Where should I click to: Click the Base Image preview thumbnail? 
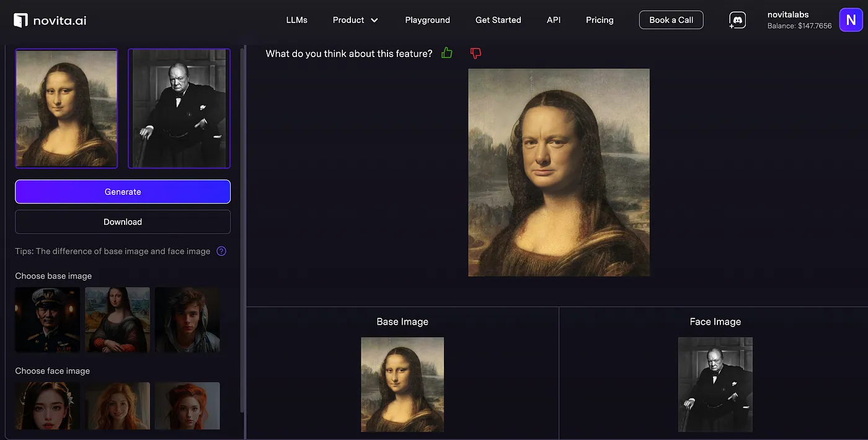click(402, 385)
